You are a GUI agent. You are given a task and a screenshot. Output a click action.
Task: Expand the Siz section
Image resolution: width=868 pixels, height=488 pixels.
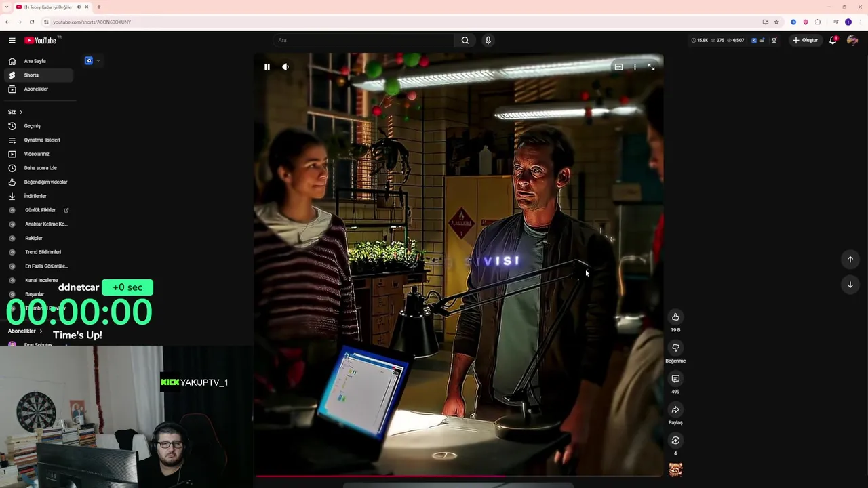coord(15,112)
